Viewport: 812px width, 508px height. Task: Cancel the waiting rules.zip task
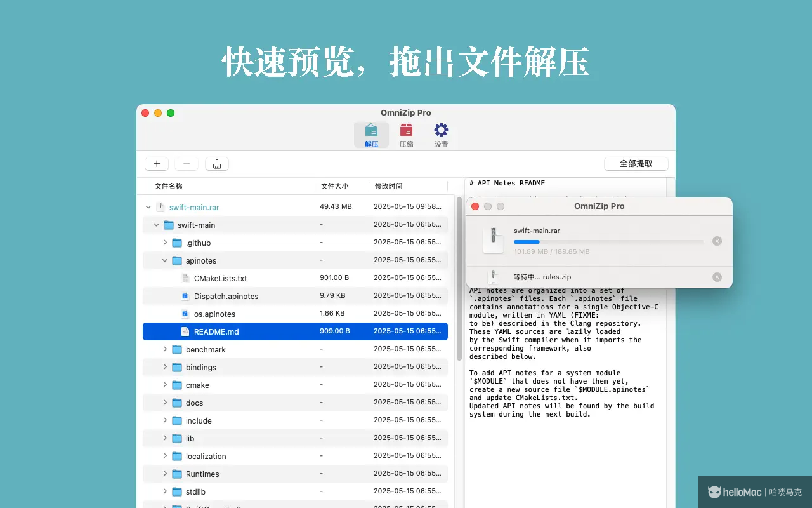tap(717, 277)
